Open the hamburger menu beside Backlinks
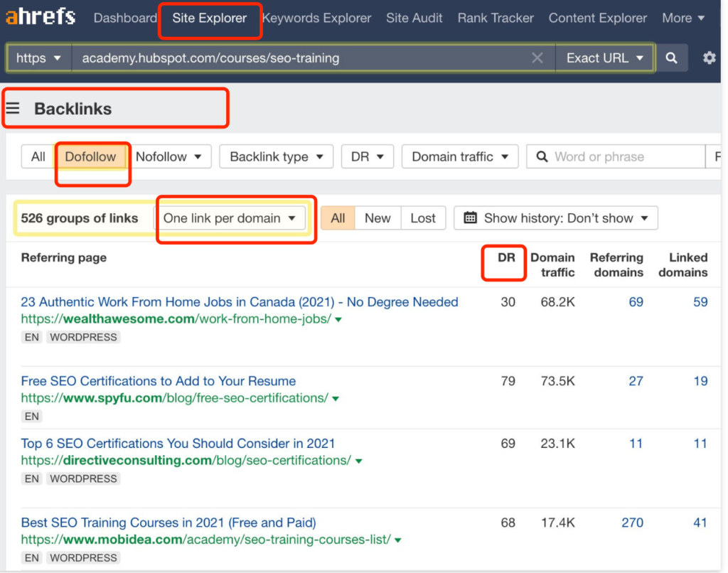This screenshot has width=728, height=573. [13, 109]
